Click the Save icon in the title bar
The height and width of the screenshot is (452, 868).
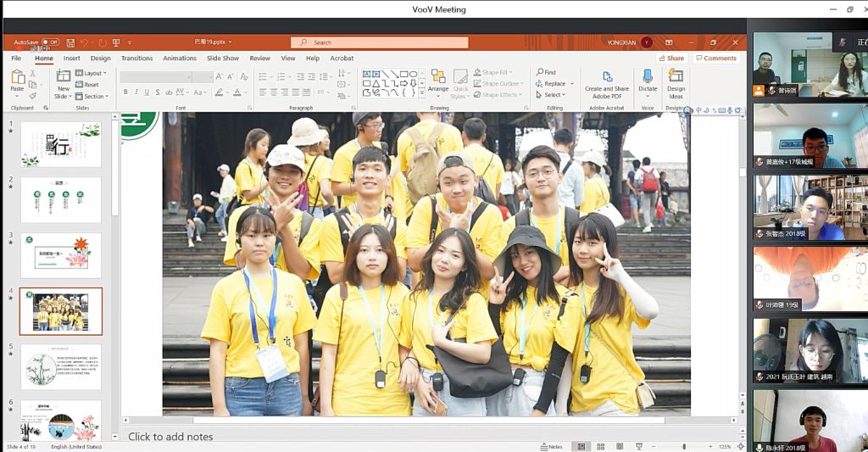tap(70, 42)
